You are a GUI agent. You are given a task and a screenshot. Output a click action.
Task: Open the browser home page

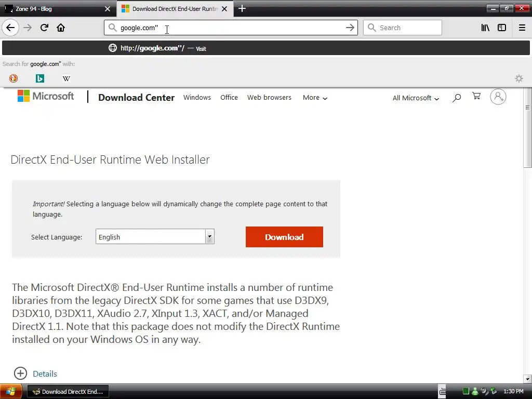[x=61, y=28]
